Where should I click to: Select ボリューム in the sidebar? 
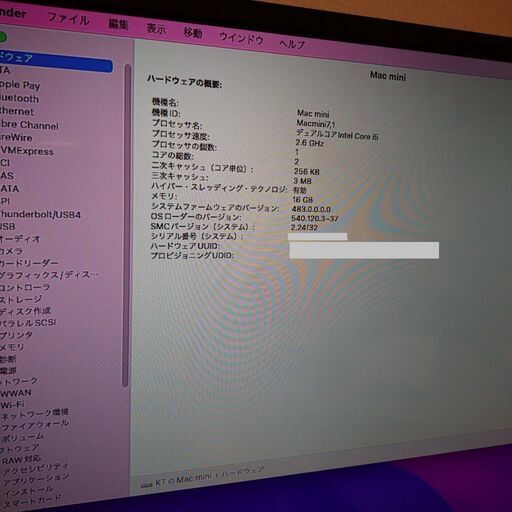pyautogui.click(x=22, y=437)
